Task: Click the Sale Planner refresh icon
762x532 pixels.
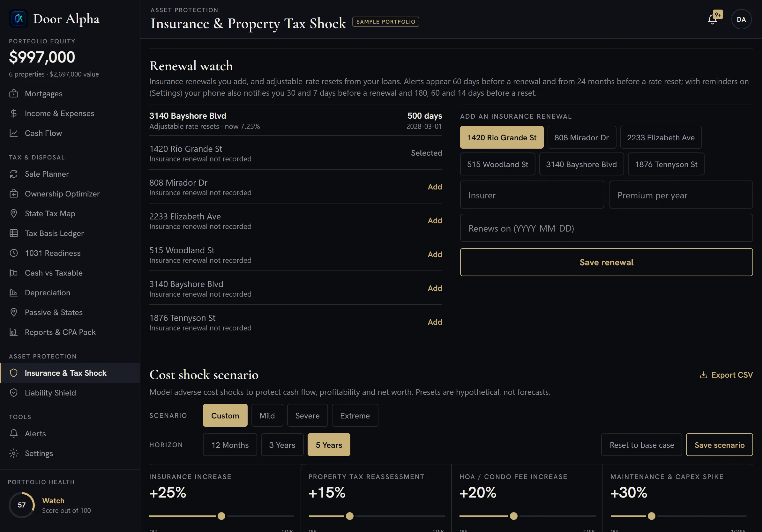Action: click(x=14, y=174)
